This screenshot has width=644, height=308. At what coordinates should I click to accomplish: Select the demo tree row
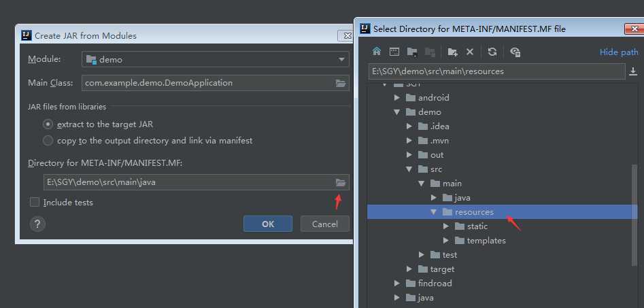[x=501, y=112]
